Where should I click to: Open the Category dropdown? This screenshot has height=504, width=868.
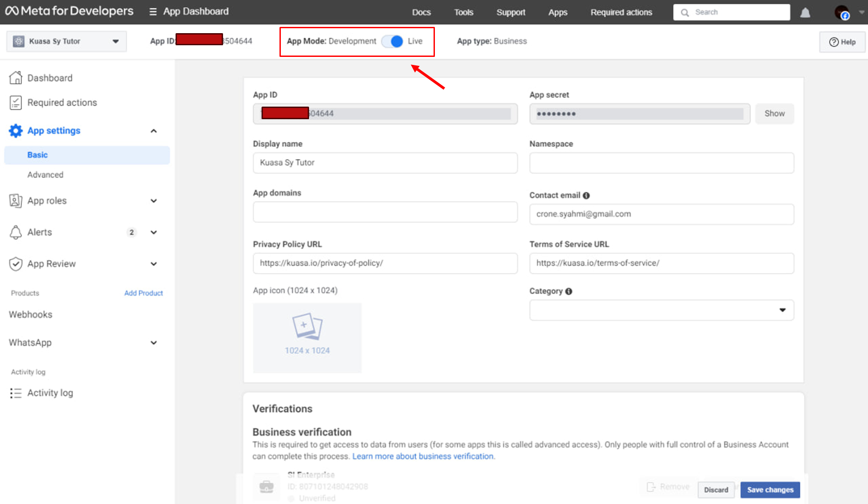[x=661, y=310]
